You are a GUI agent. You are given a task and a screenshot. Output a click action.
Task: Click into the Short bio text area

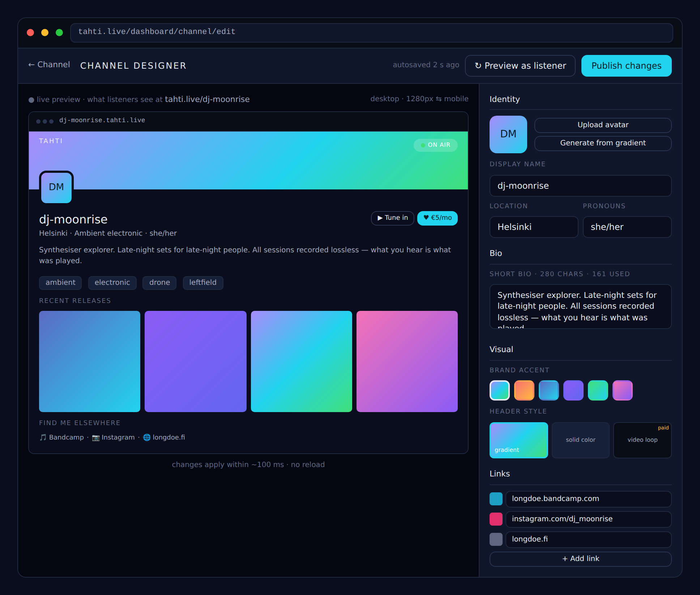coord(580,307)
